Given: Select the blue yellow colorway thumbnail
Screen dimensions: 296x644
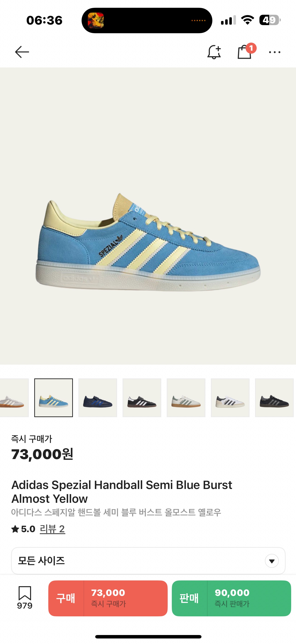Looking at the screenshot, I should point(53,398).
